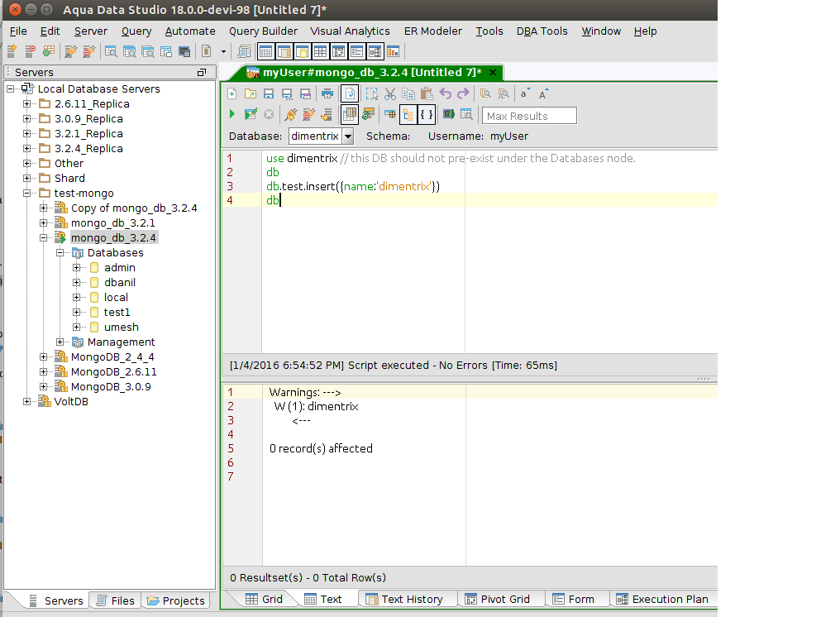Expand the VoltDB server node
The width and height of the screenshot is (840, 617).
[x=26, y=401]
